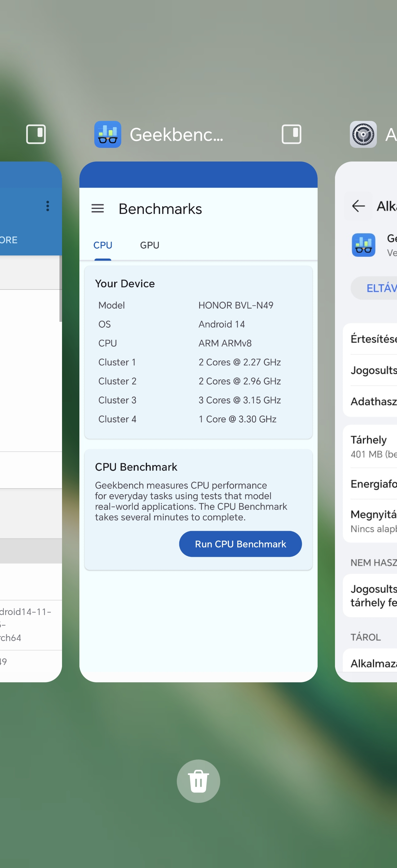Tap the ORE tab label in left card

[x=9, y=240]
